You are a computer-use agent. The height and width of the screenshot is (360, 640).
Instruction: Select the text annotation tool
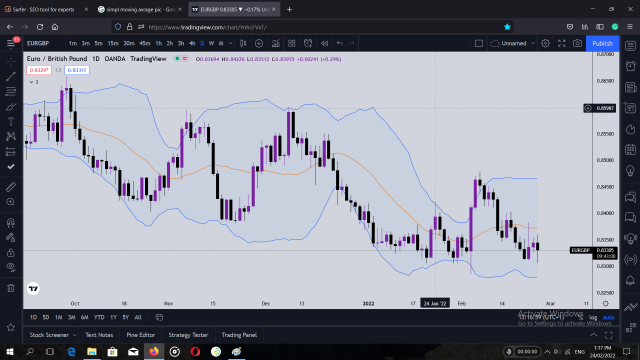(11, 122)
